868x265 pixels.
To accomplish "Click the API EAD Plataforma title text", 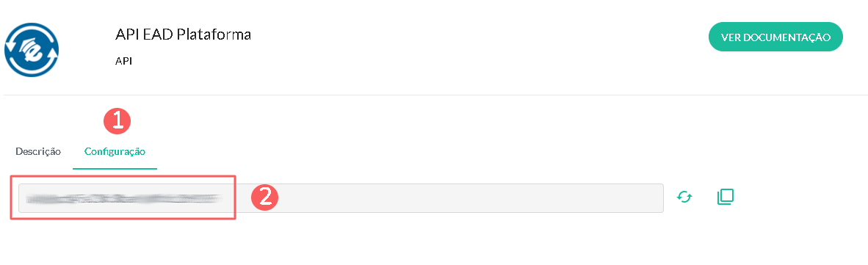I will tap(184, 35).
